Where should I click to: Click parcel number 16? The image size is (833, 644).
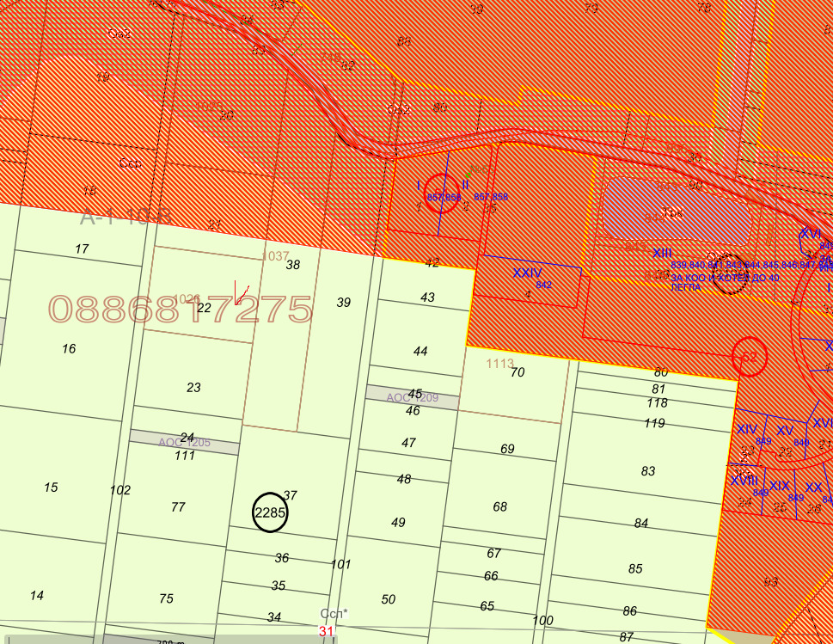tap(69, 348)
